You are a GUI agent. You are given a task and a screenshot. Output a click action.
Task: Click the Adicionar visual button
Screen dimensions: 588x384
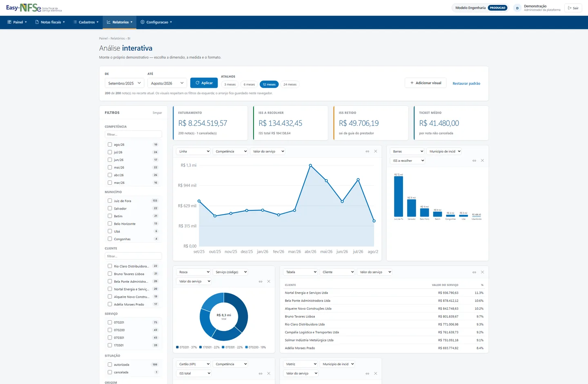click(425, 83)
